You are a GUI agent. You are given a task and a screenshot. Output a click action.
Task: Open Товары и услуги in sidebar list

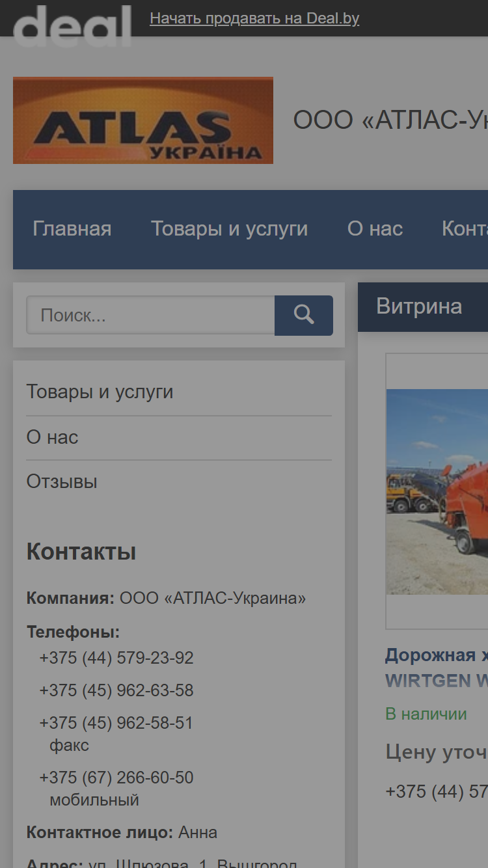(100, 392)
